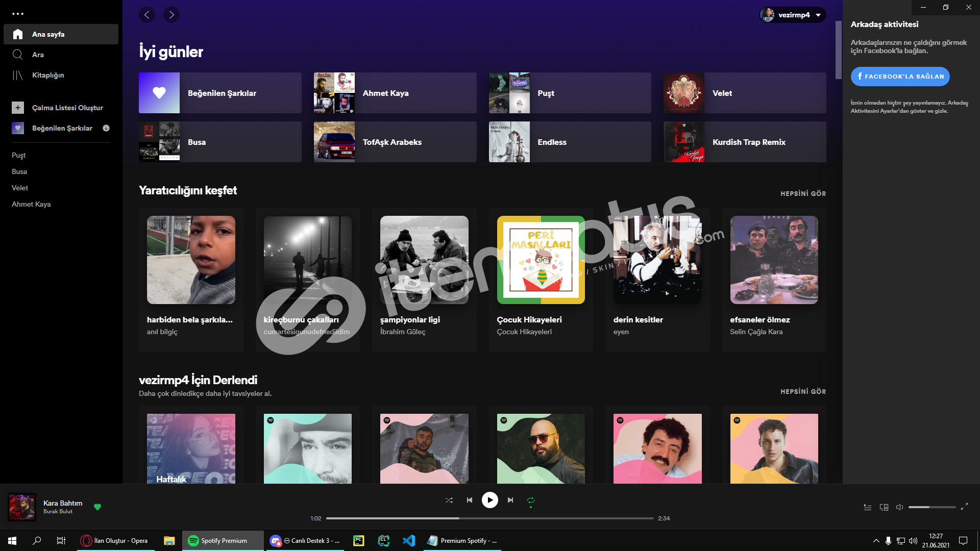Open Busa playlist in sidebar
This screenshot has width=980, height=551.
pos(19,171)
